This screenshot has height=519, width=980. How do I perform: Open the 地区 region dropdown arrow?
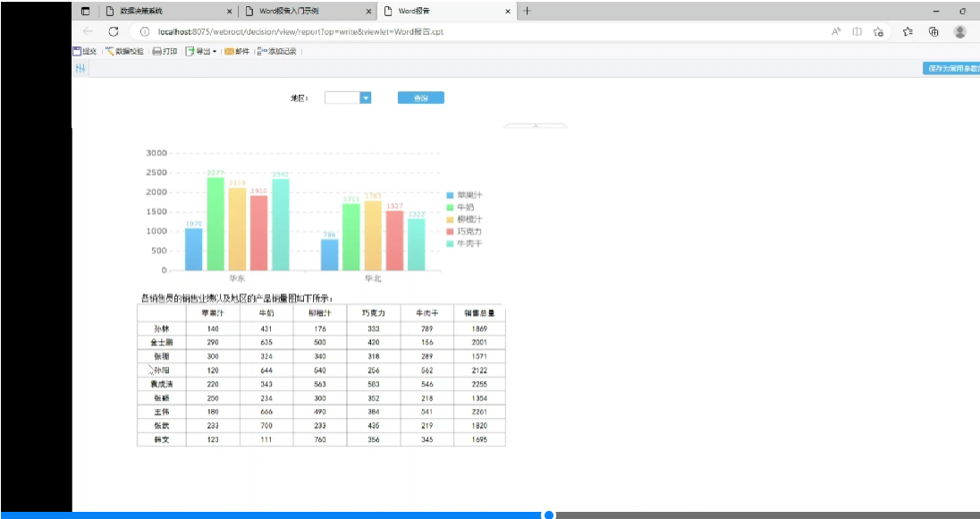(366, 98)
